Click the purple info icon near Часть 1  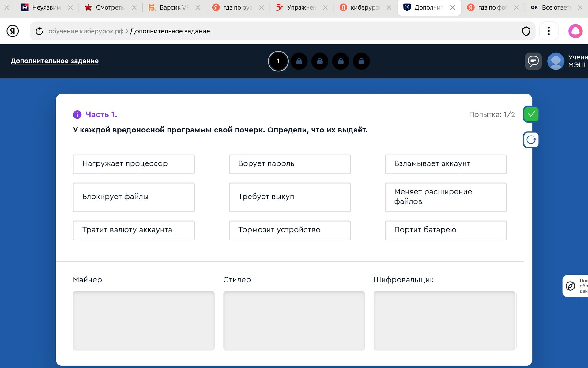[77, 114]
